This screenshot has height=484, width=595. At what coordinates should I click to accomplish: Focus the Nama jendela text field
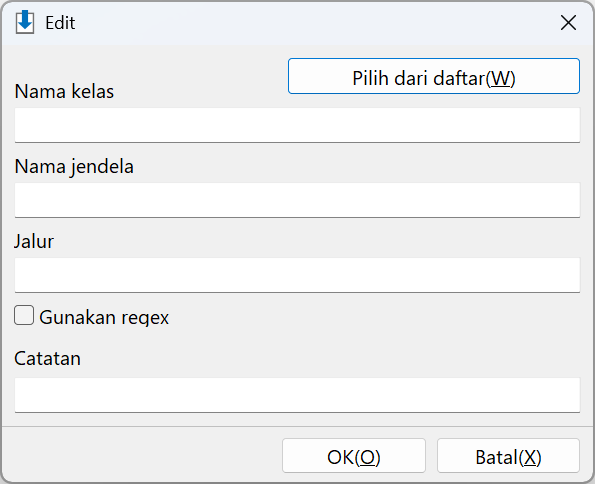pyautogui.click(x=297, y=200)
